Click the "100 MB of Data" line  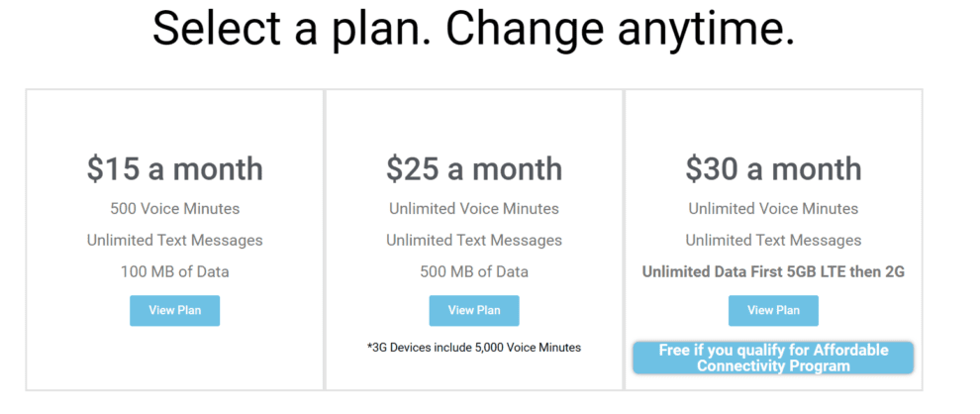(x=174, y=271)
